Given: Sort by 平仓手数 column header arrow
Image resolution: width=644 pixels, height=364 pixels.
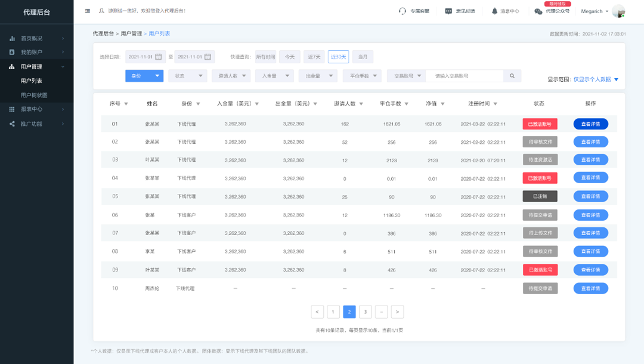Looking at the screenshot, I should pyautogui.click(x=406, y=104).
